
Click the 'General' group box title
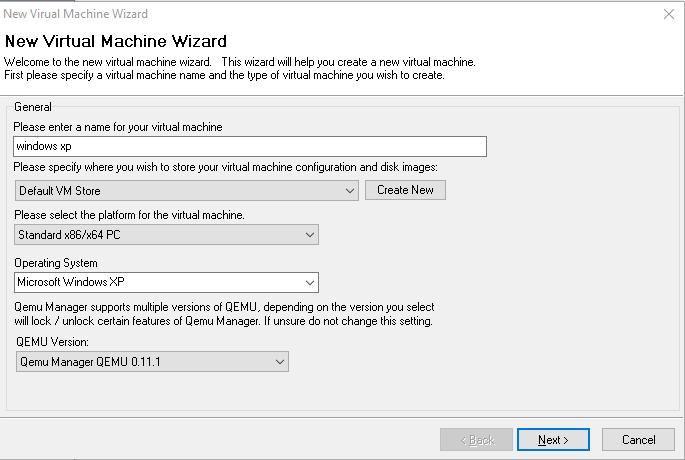pyautogui.click(x=33, y=107)
